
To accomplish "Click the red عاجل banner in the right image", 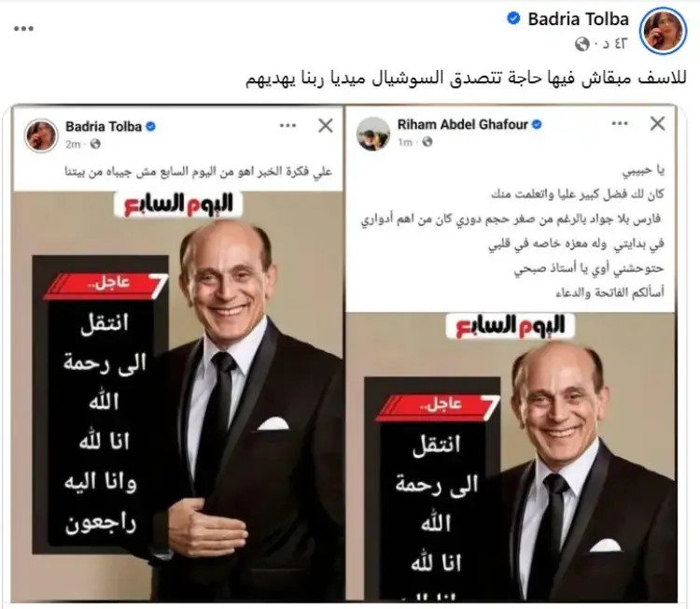I will click(437, 405).
